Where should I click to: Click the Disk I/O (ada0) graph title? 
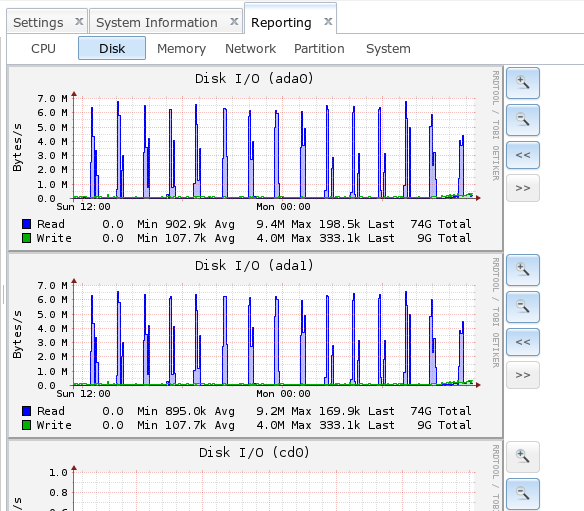pyautogui.click(x=254, y=79)
